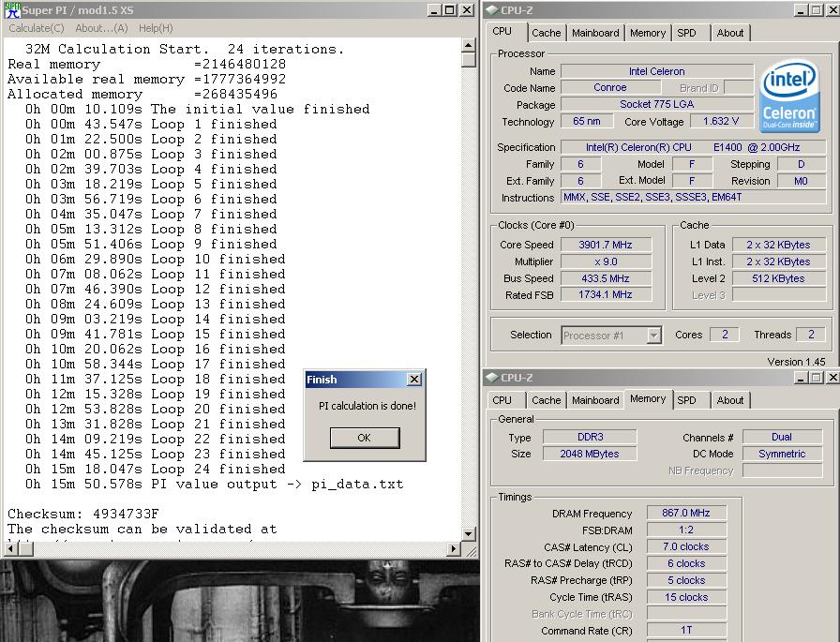Switch to About tab in lower CPU-Z
Image resolution: width=840 pixels, height=642 pixels.
click(730, 400)
